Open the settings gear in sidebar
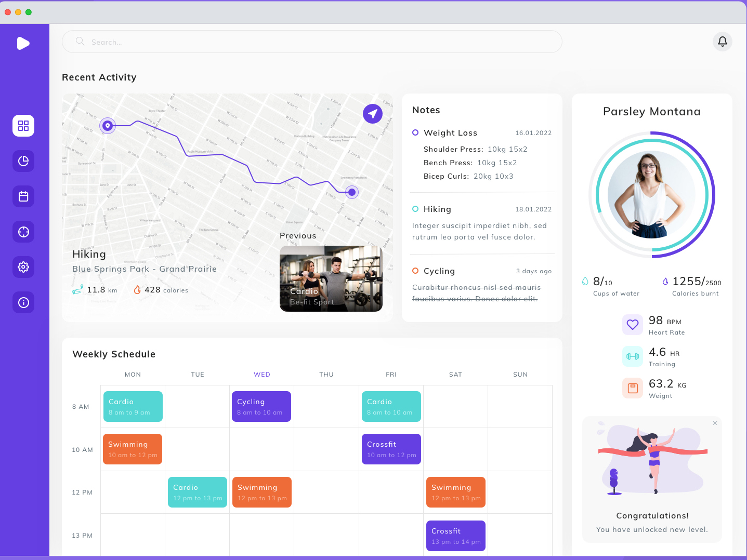Screen dimensions: 747x560 23,267
